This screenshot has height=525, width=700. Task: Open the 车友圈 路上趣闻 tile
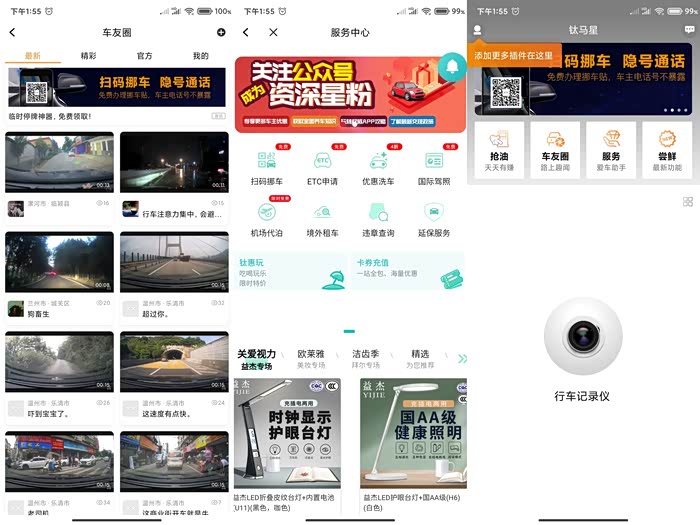555,150
